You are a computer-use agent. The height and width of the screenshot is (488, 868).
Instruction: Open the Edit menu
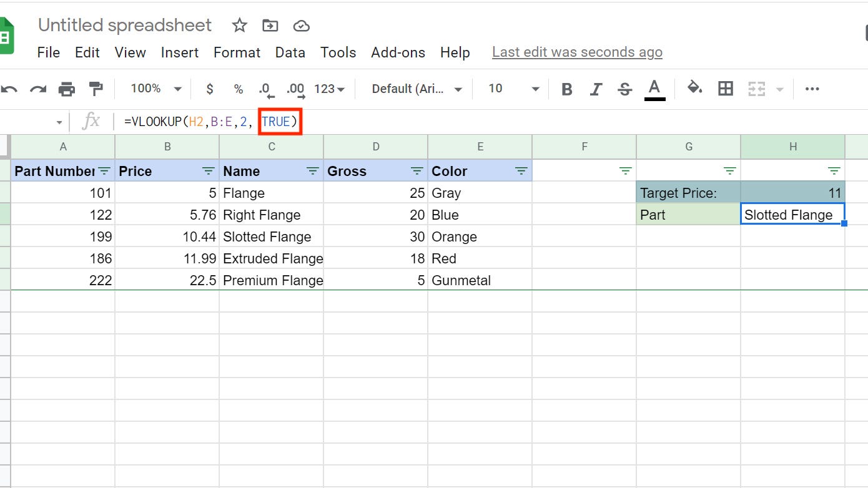tap(87, 52)
